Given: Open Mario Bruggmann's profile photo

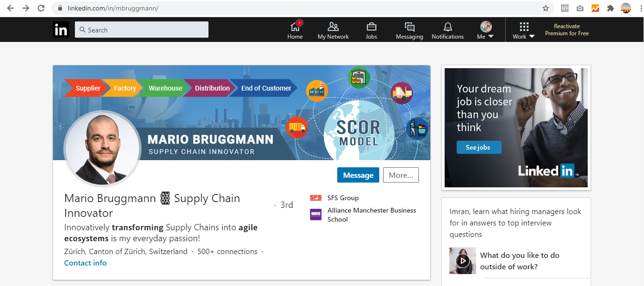Looking at the screenshot, I should [x=103, y=148].
